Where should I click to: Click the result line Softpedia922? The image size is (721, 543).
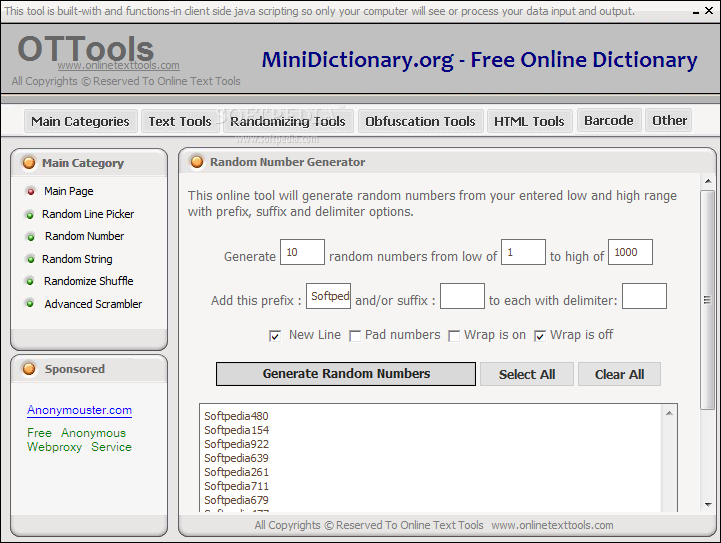pos(236,444)
